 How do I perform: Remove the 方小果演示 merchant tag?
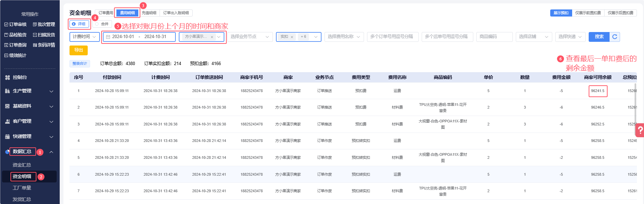[x=212, y=37]
